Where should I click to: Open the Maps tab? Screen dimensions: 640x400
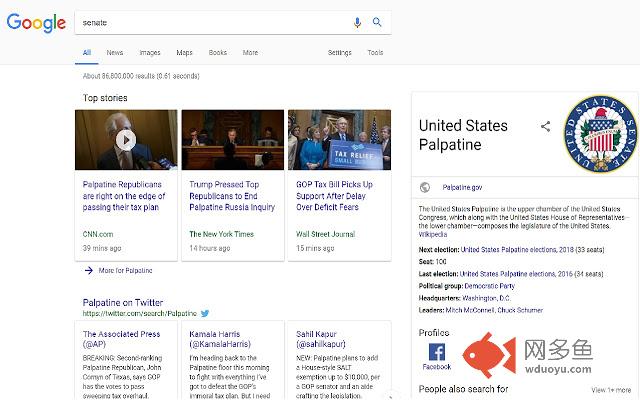click(184, 53)
